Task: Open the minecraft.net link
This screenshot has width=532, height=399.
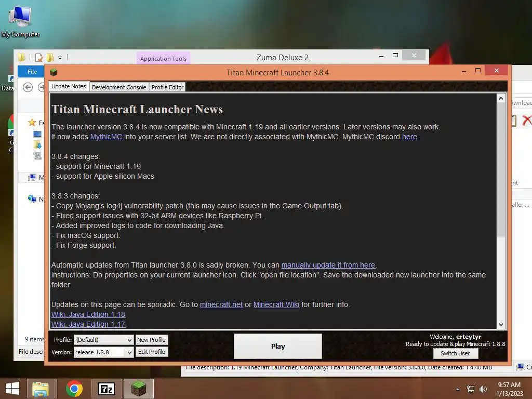Action: (x=221, y=304)
